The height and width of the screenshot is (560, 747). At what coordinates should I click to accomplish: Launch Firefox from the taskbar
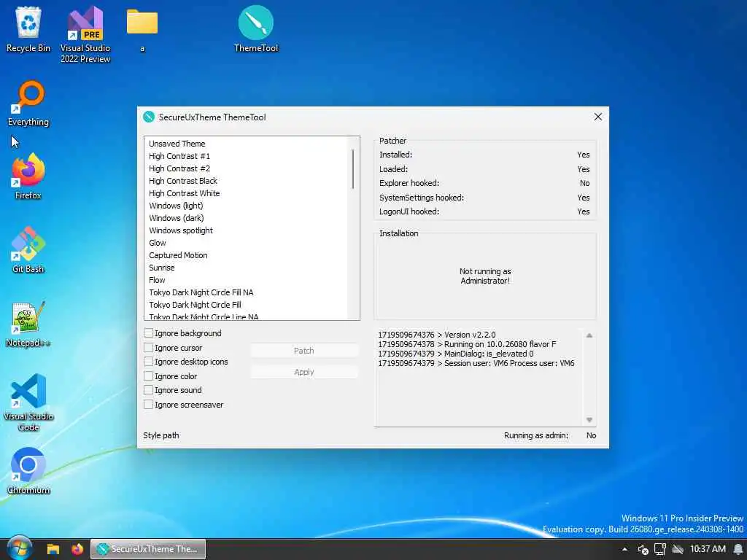(77, 549)
